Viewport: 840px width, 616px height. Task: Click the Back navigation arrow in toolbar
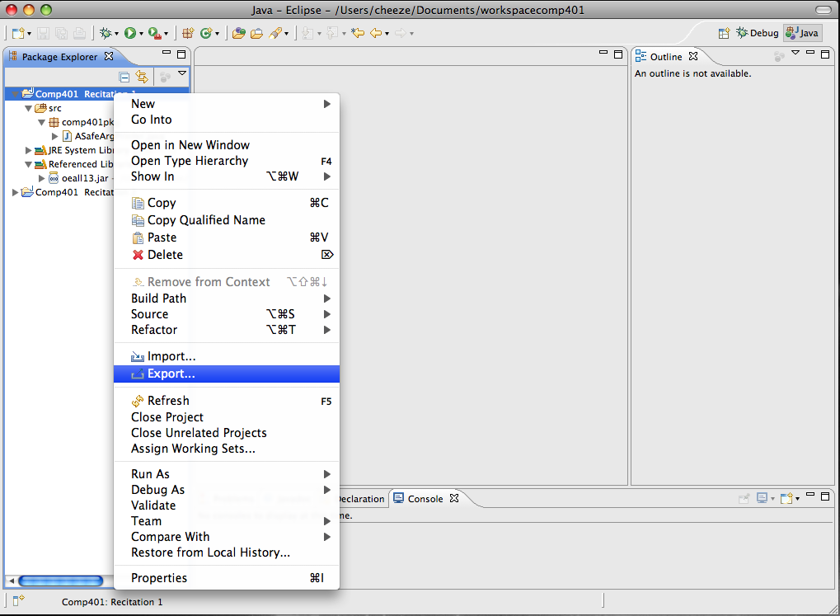coord(376,33)
